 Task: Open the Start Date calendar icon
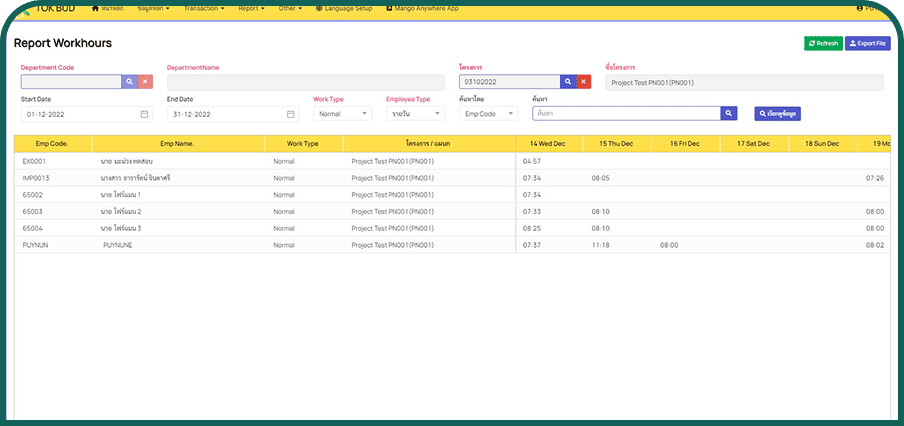tap(144, 114)
